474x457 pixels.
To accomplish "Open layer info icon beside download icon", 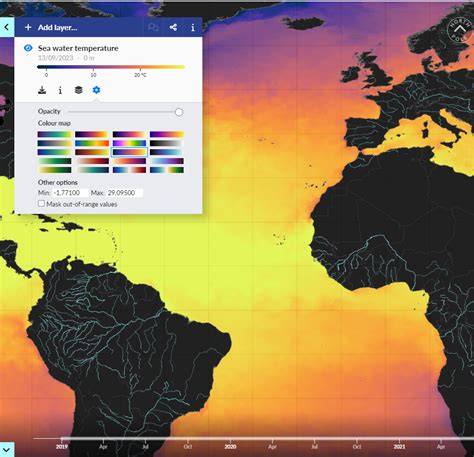I will pyautogui.click(x=60, y=90).
